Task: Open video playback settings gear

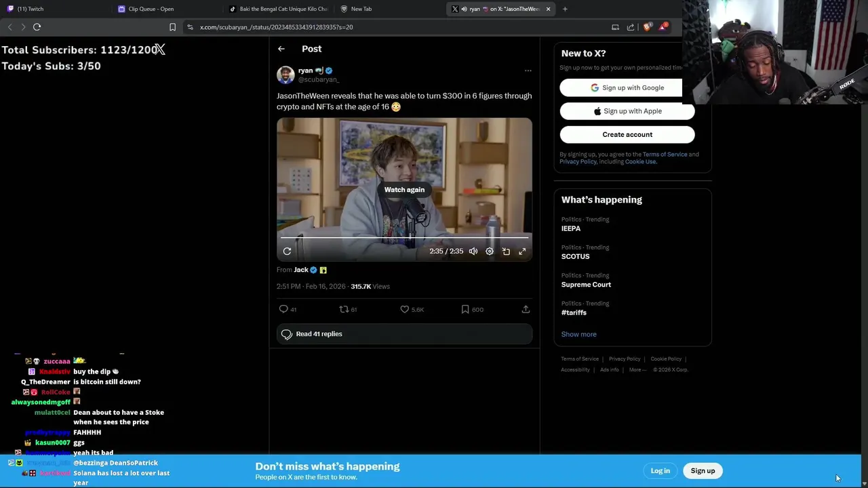Action: (490, 251)
